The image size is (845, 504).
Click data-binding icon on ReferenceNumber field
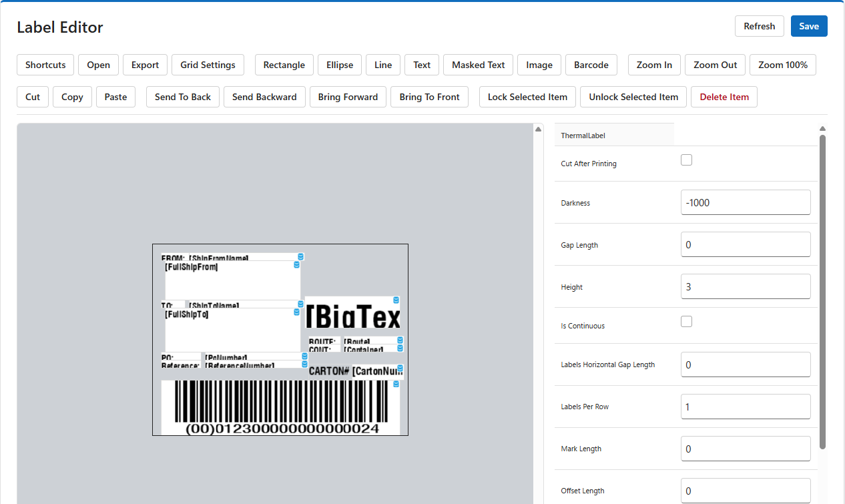tap(304, 364)
